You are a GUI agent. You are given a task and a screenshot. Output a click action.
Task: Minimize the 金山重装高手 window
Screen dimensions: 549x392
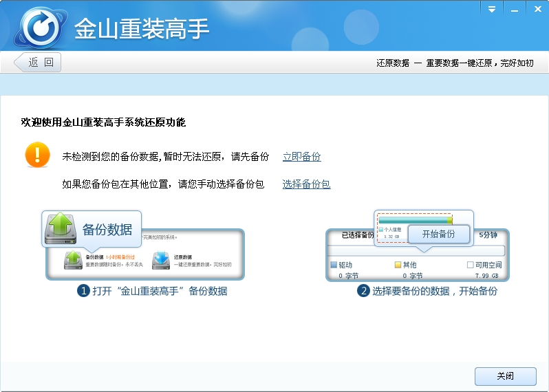tap(515, 10)
